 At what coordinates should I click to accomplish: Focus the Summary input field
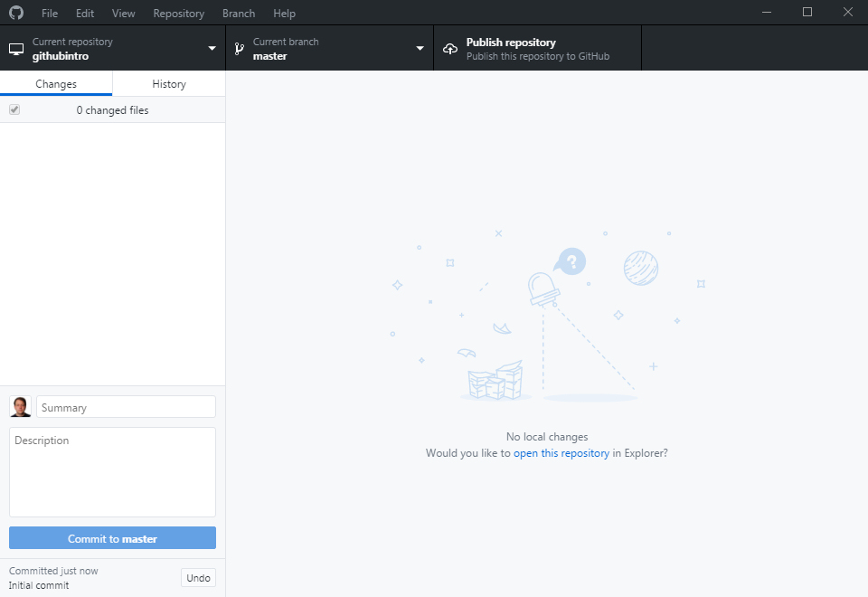126,407
